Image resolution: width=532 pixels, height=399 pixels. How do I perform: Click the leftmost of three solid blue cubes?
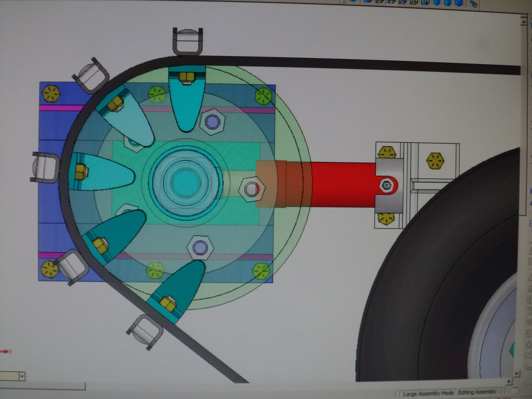[x=437, y=2]
